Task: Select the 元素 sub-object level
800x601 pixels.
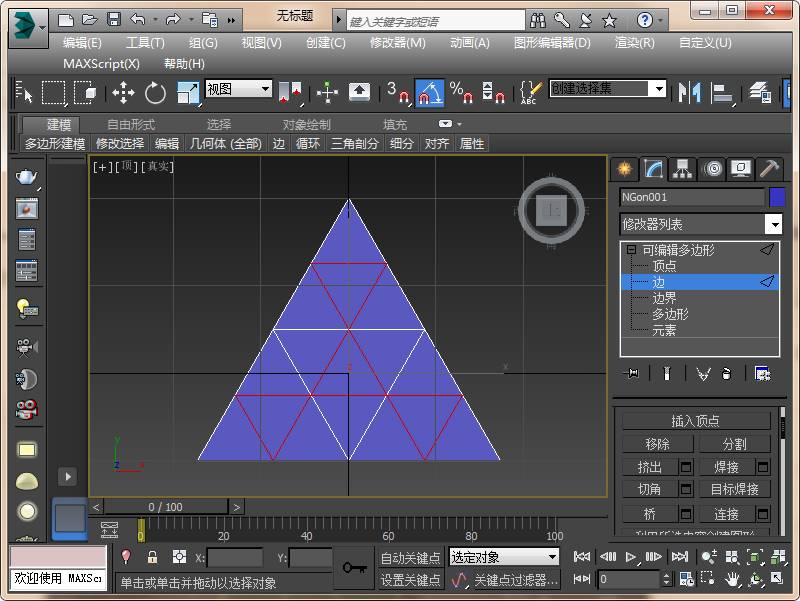Action: click(x=664, y=331)
